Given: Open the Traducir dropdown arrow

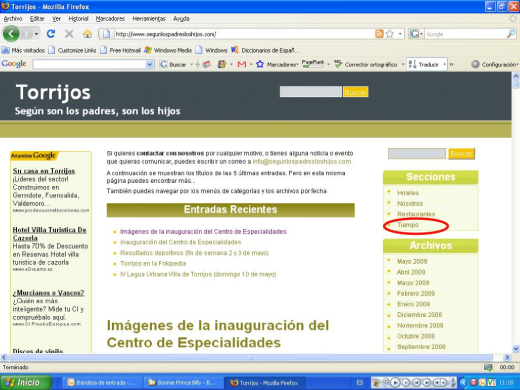Looking at the screenshot, I should (444, 64).
